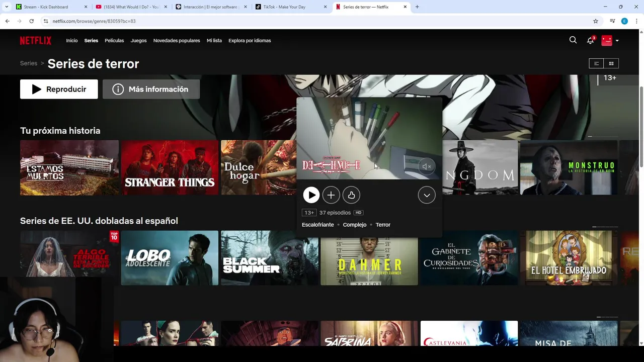Open Mi lista
The width and height of the screenshot is (644, 362).
[x=214, y=41]
